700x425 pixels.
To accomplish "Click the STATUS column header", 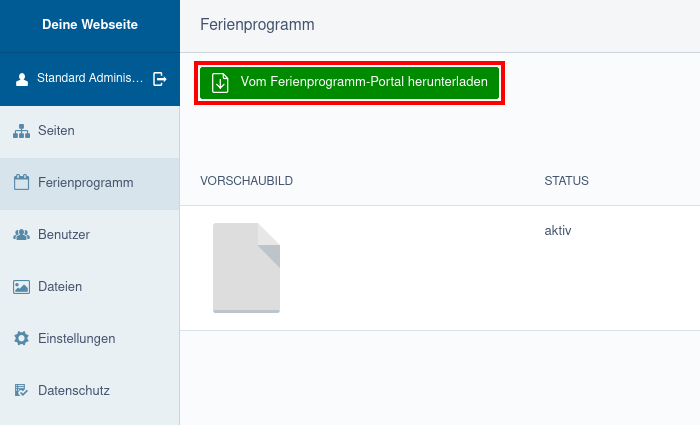I will 567,181.
